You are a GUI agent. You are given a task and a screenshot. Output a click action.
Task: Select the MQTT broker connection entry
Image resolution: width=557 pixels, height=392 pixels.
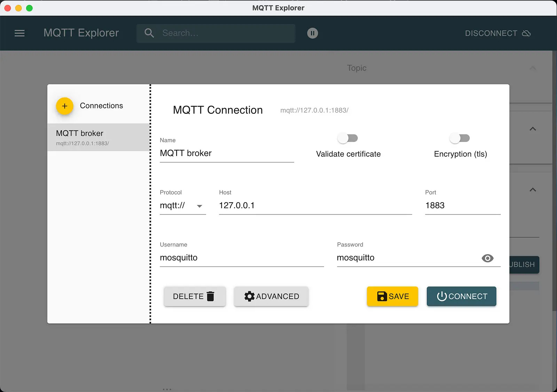(99, 137)
